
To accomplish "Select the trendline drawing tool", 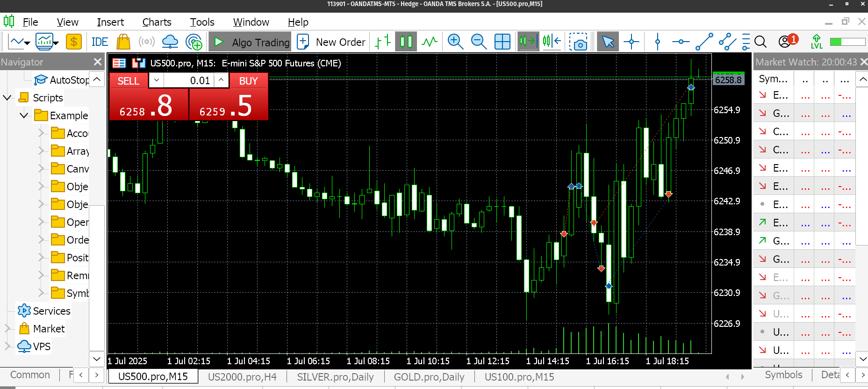I will coord(704,42).
